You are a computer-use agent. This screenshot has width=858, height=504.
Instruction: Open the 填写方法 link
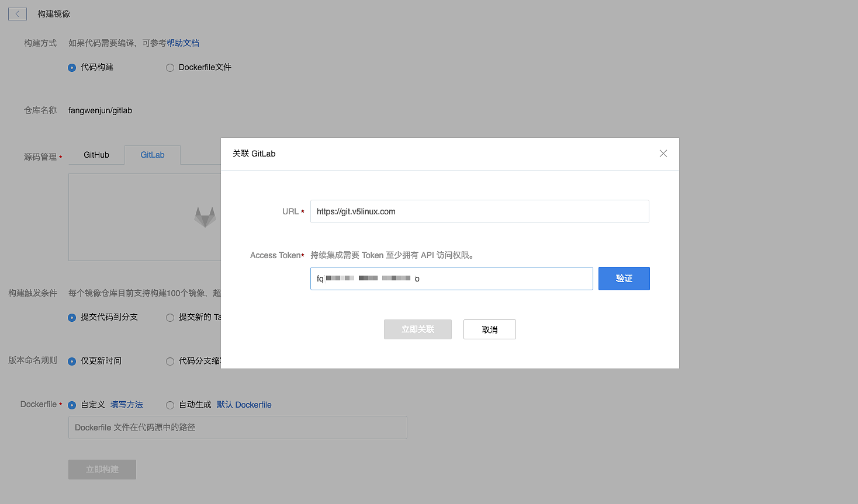[x=127, y=405]
